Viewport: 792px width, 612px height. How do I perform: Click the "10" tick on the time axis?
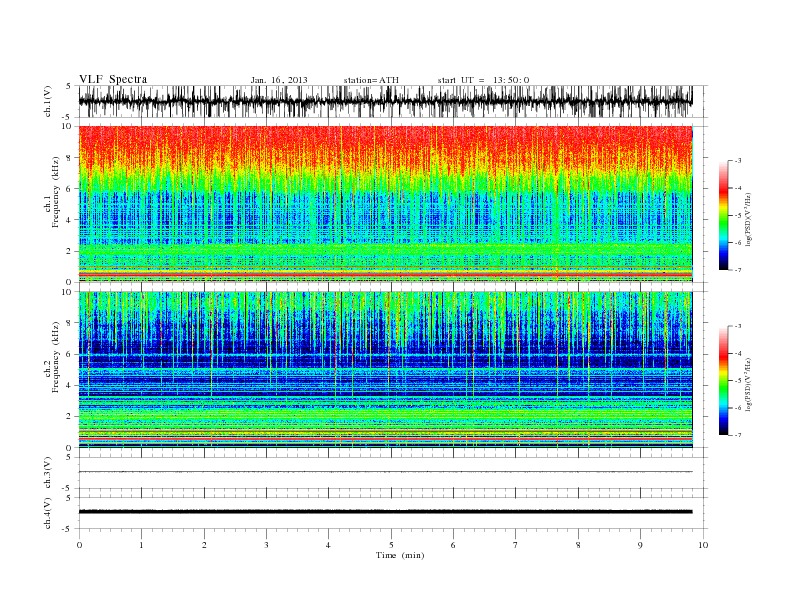tap(703, 545)
